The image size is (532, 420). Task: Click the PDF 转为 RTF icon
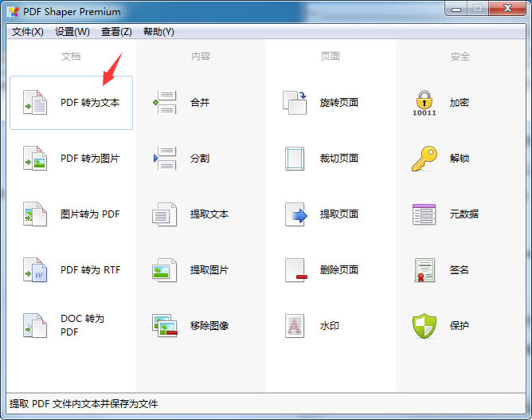(x=35, y=270)
